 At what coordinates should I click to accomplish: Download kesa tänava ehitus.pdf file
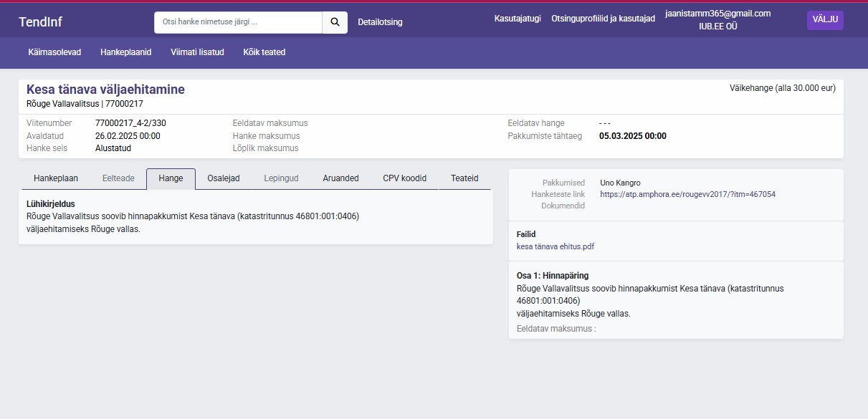coord(555,246)
